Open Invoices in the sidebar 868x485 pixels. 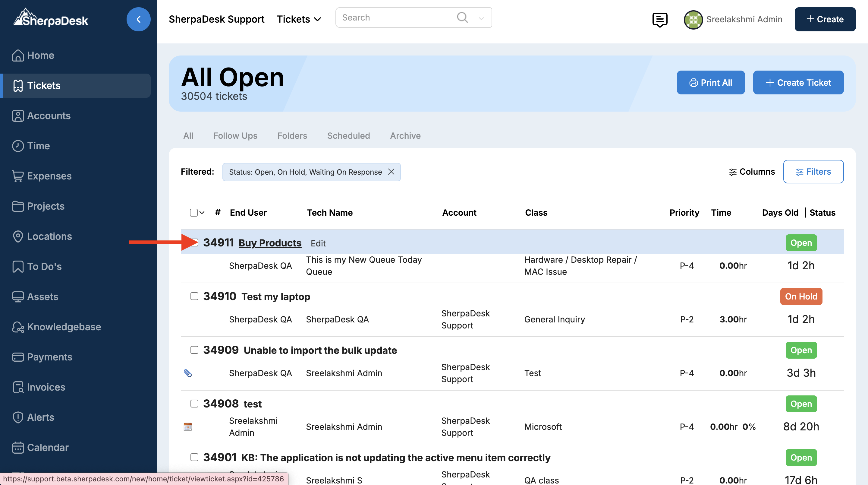(x=46, y=387)
